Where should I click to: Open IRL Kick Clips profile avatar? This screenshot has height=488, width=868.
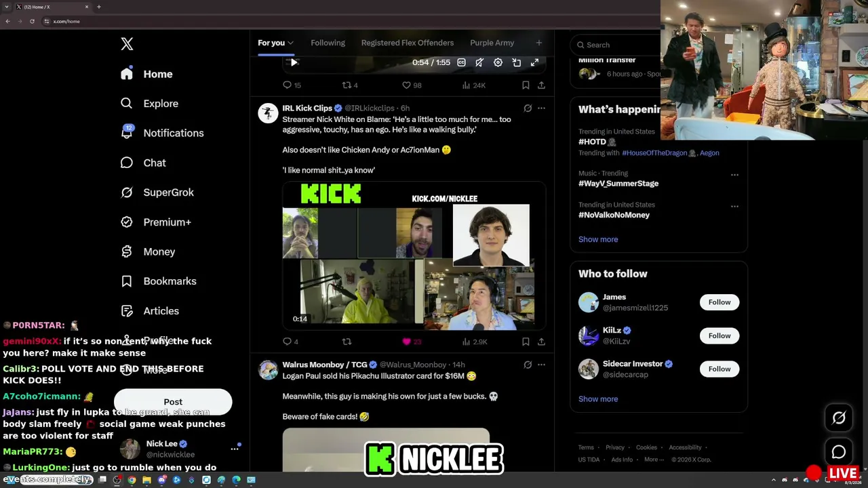click(268, 113)
